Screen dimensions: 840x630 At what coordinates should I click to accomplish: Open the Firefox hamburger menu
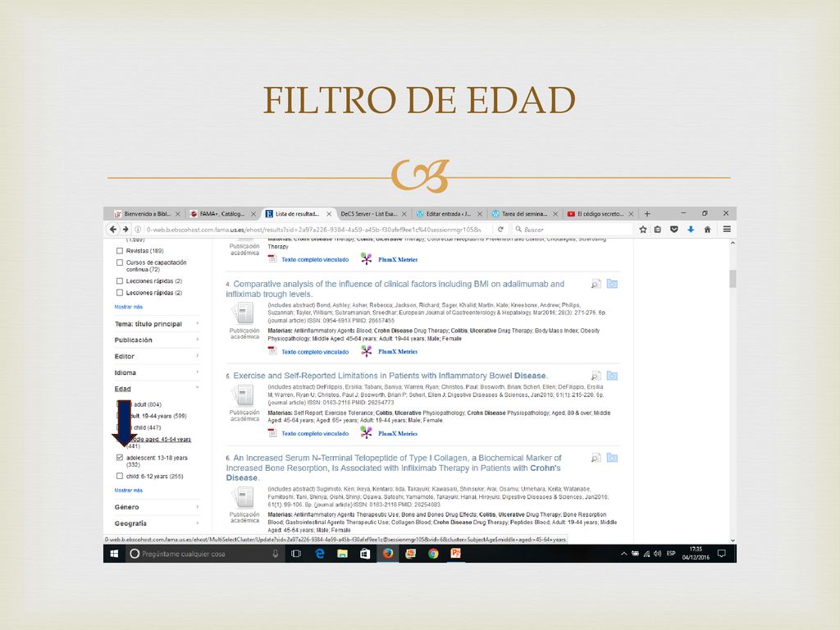pyautogui.click(x=727, y=230)
